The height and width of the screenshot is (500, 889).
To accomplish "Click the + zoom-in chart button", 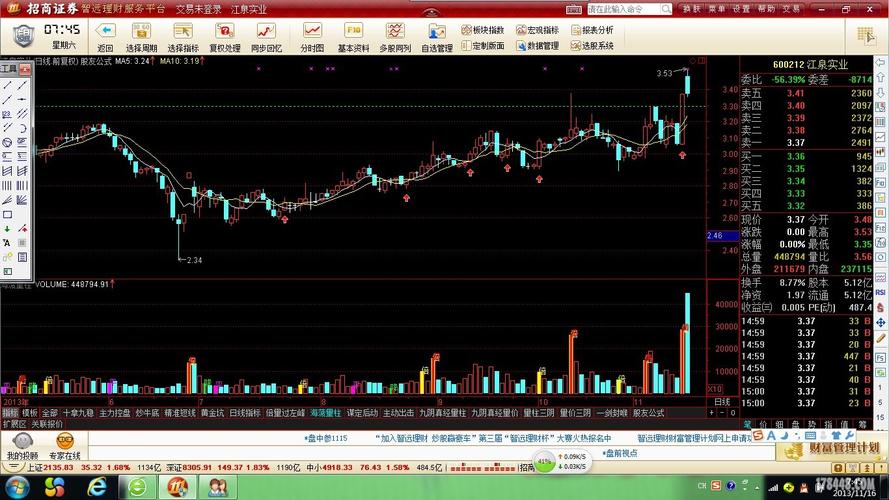I will click(x=712, y=413).
